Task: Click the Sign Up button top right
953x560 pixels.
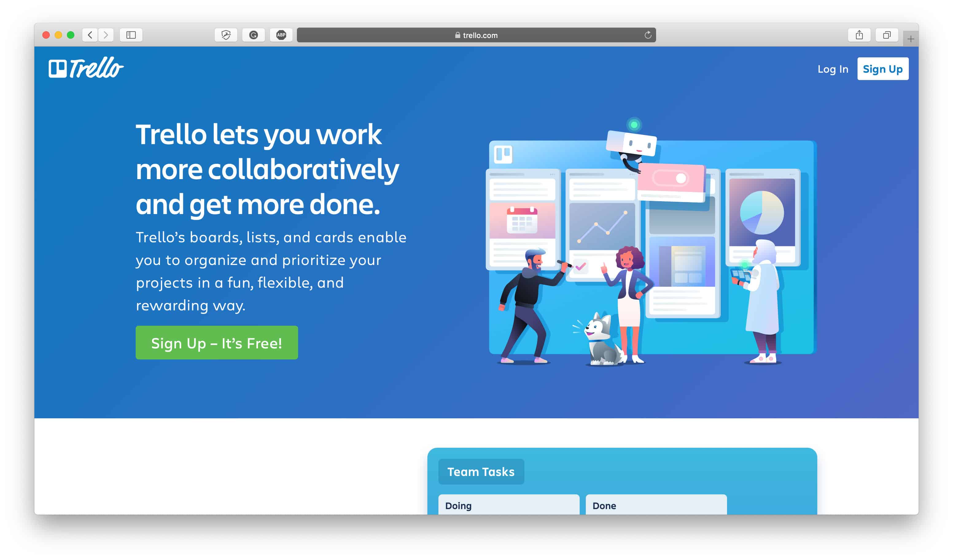Action: pos(882,69)
